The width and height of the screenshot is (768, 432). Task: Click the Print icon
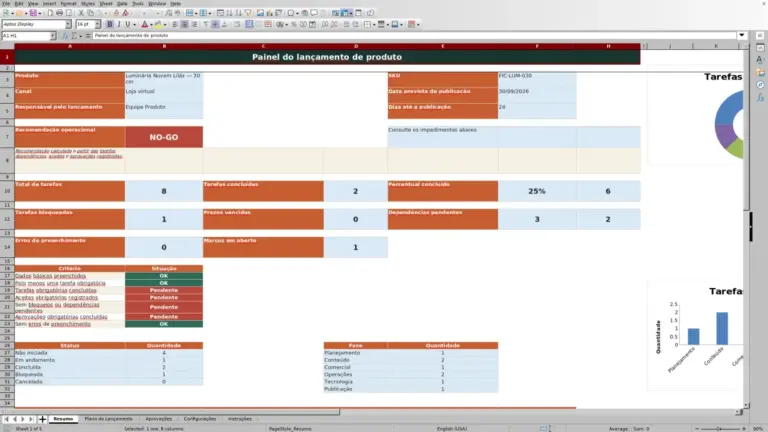point(59,13)
